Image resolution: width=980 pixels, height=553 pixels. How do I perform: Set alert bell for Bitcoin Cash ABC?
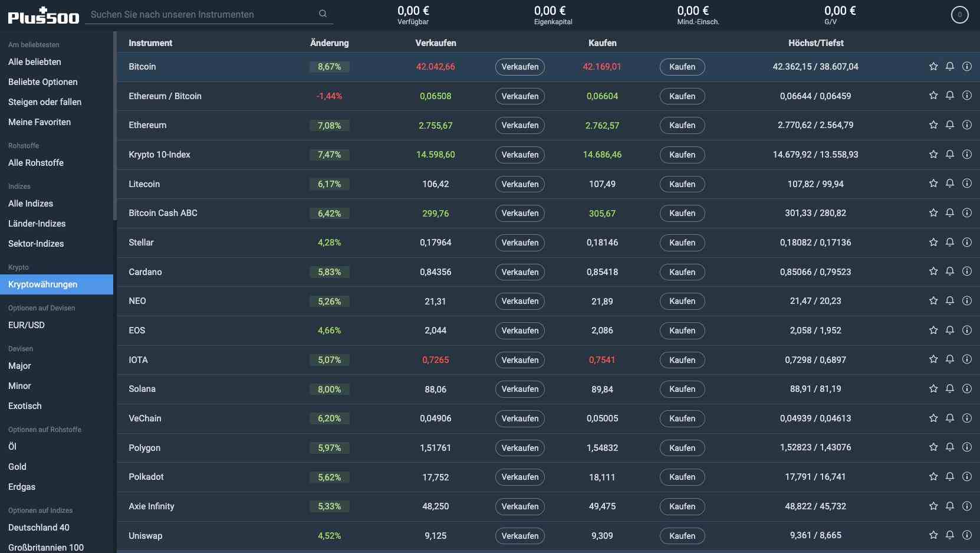[x=950, y=213]
